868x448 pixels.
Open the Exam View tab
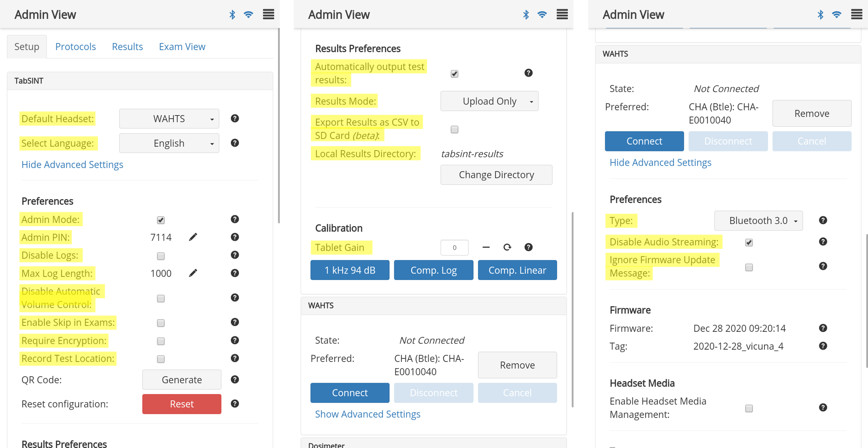(182, 47)
